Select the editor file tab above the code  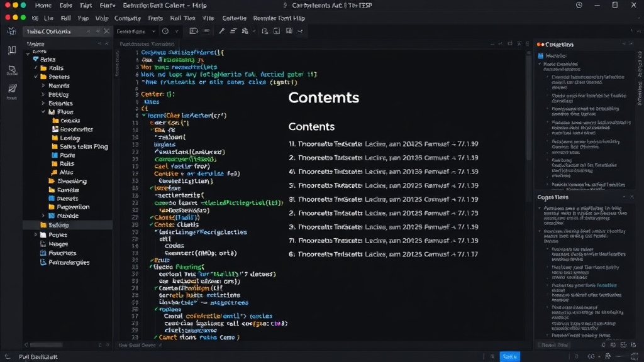tap(147, 44)
